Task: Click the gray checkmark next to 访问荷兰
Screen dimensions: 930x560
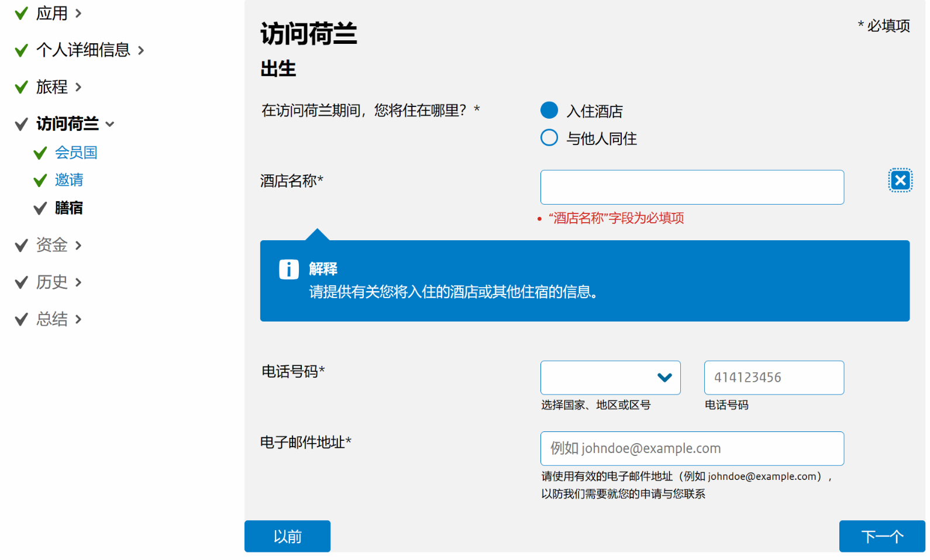Action: [x=22, y=124]
